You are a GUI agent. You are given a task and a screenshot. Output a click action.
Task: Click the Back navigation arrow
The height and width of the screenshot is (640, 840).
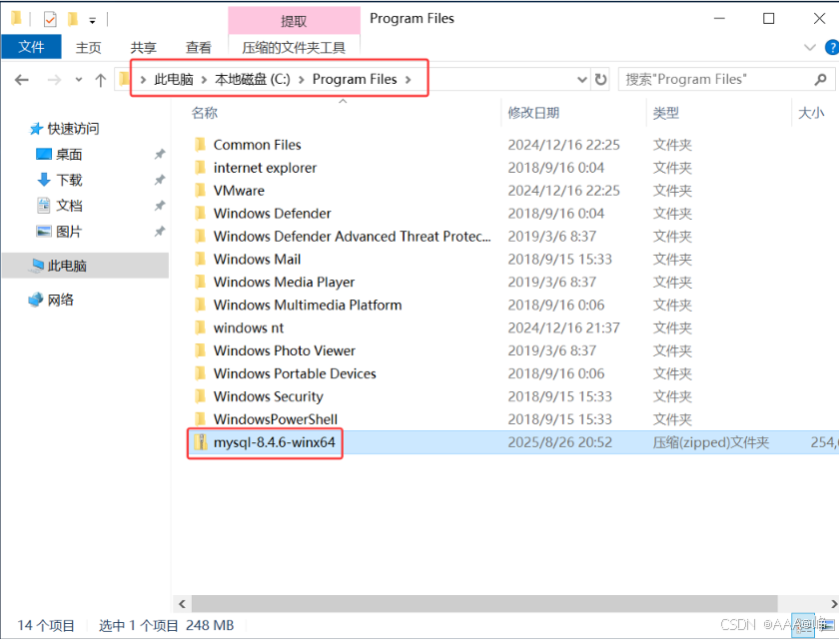pos(21,80)
